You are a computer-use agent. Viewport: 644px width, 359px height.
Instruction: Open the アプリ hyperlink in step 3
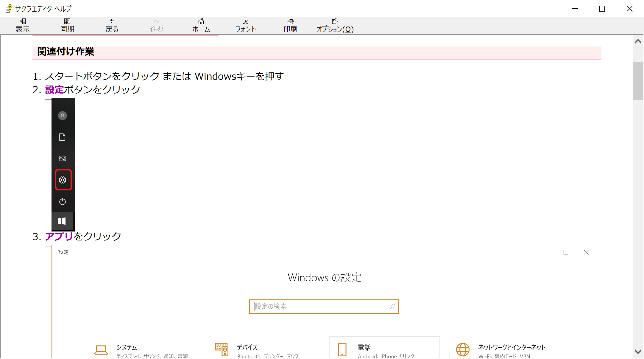pos(59,236)
